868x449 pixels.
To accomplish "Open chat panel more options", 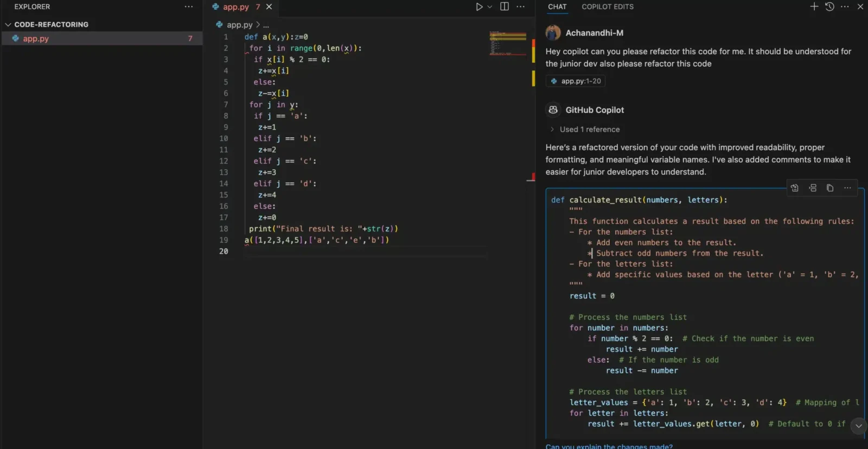I will pyautogui.click(x=845, y=7).
